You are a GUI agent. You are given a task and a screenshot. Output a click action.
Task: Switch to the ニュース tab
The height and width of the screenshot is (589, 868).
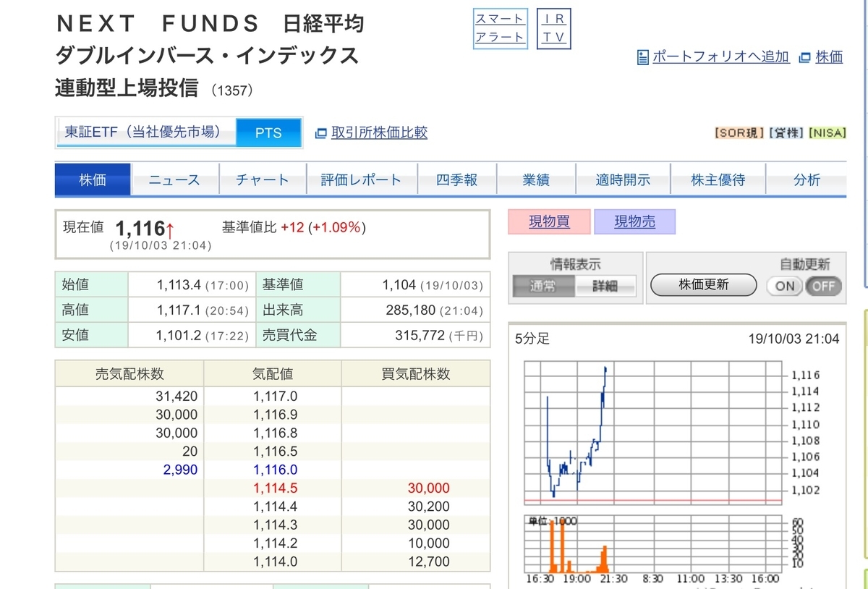point(174,180)
